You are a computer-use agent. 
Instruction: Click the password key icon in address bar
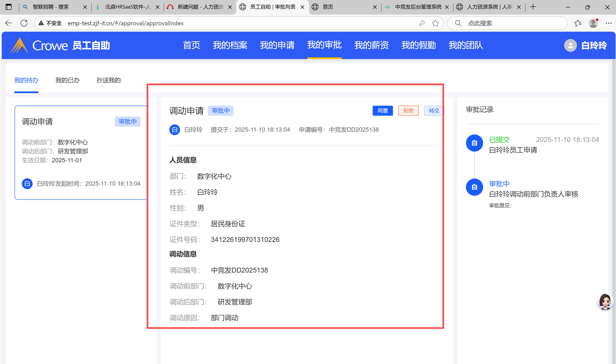tap(422, 23)
